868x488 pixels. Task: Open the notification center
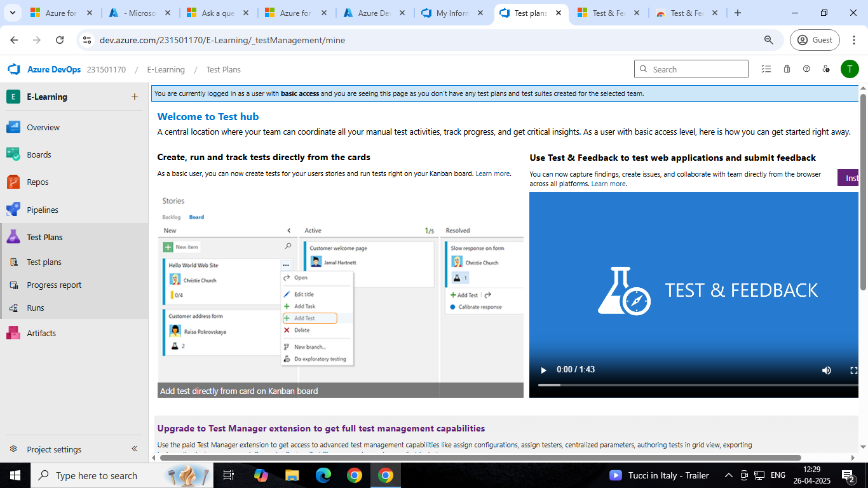click(x=848, y=475)
